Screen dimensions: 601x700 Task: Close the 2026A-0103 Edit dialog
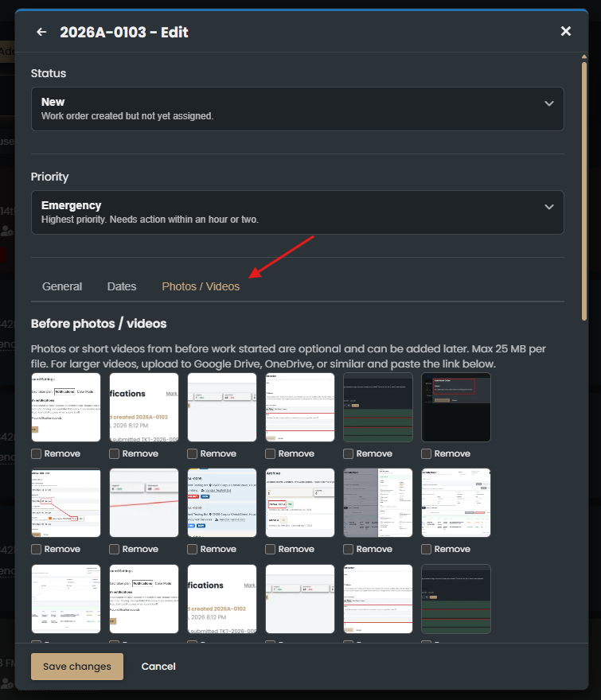click(566, 31)
